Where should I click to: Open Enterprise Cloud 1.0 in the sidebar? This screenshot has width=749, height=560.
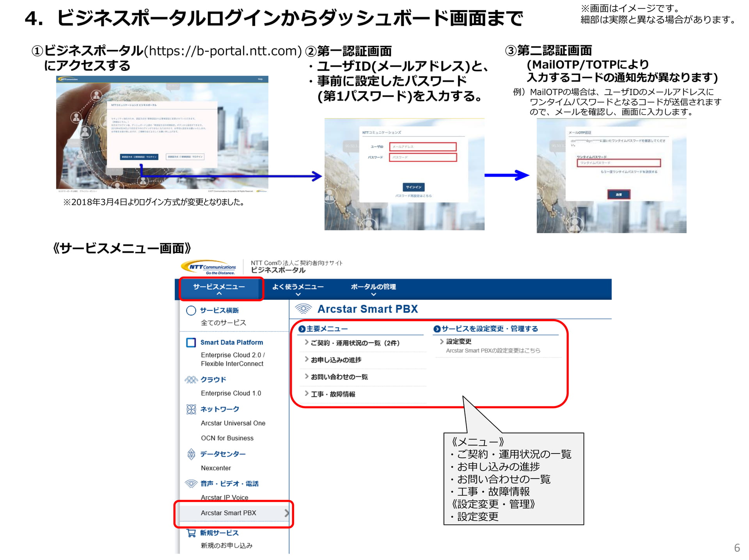[231, 393]
